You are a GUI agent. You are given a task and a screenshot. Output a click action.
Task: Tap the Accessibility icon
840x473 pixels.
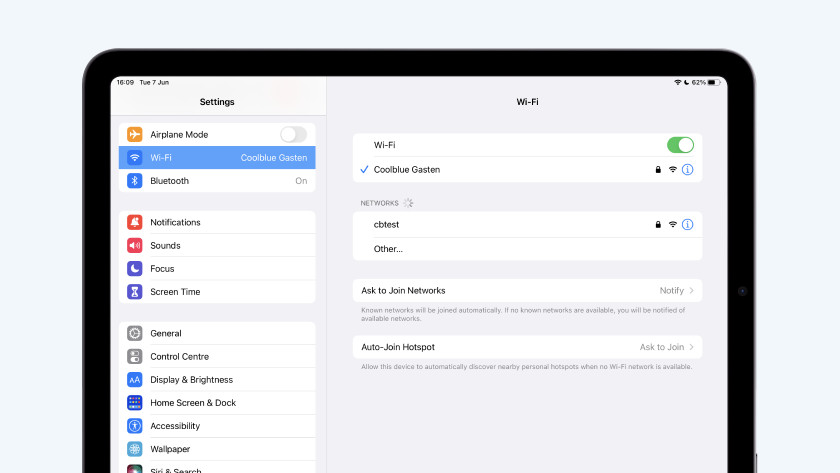(x=135, y=426)
